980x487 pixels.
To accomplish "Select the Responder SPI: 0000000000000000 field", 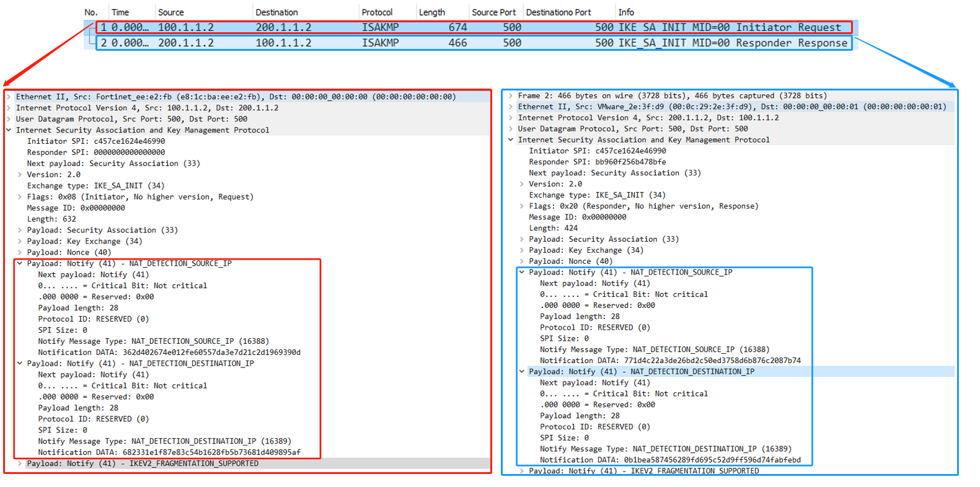I will 96,152.
